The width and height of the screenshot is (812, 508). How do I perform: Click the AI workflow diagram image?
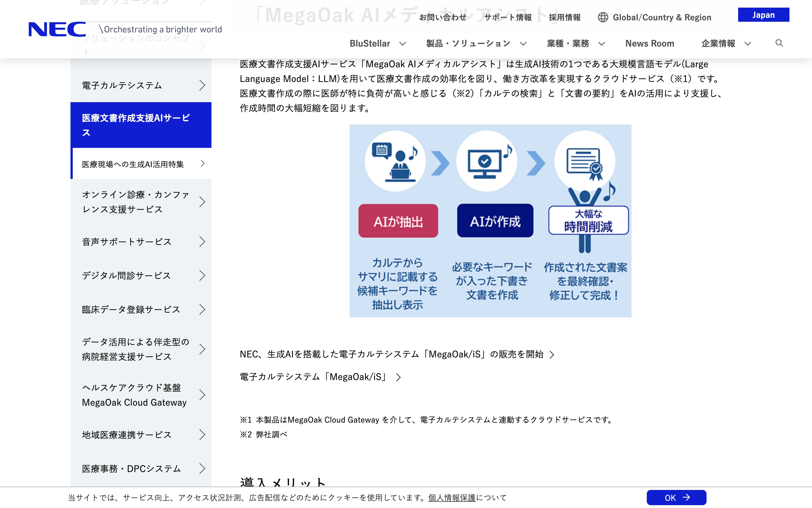pos(490,221)
